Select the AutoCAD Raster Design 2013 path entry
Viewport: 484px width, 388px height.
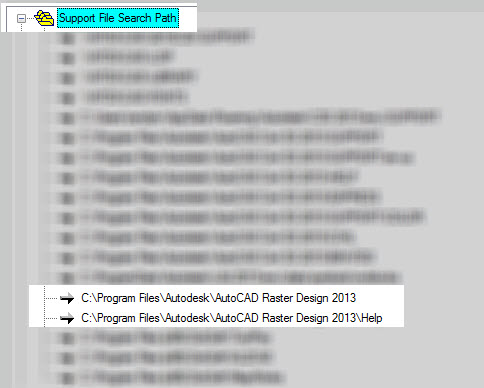[x=218, y=298]
